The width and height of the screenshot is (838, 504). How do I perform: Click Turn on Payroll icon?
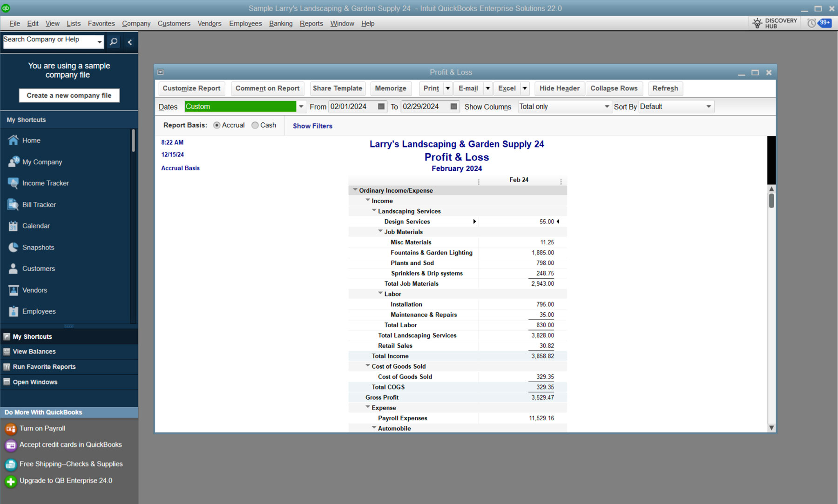(11, 429)
